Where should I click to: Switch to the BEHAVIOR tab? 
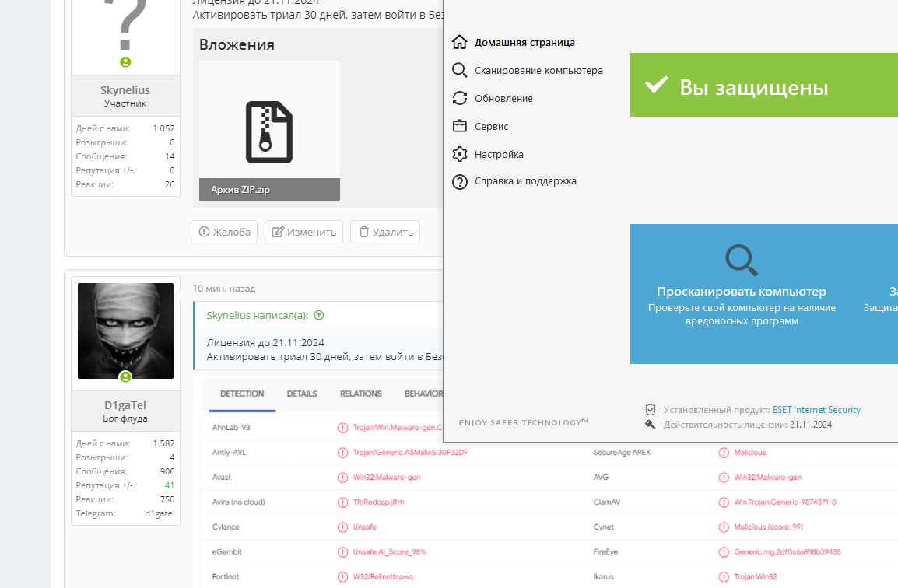click(x=424, y=394)
